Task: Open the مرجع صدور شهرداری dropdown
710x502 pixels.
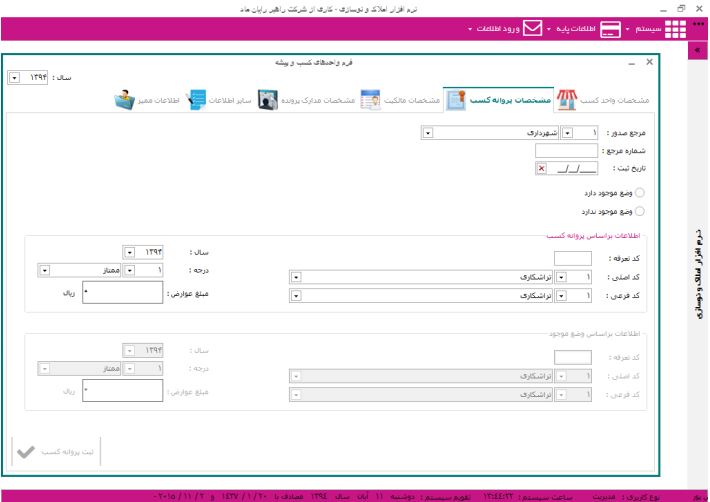Action: tap(428, 132)
